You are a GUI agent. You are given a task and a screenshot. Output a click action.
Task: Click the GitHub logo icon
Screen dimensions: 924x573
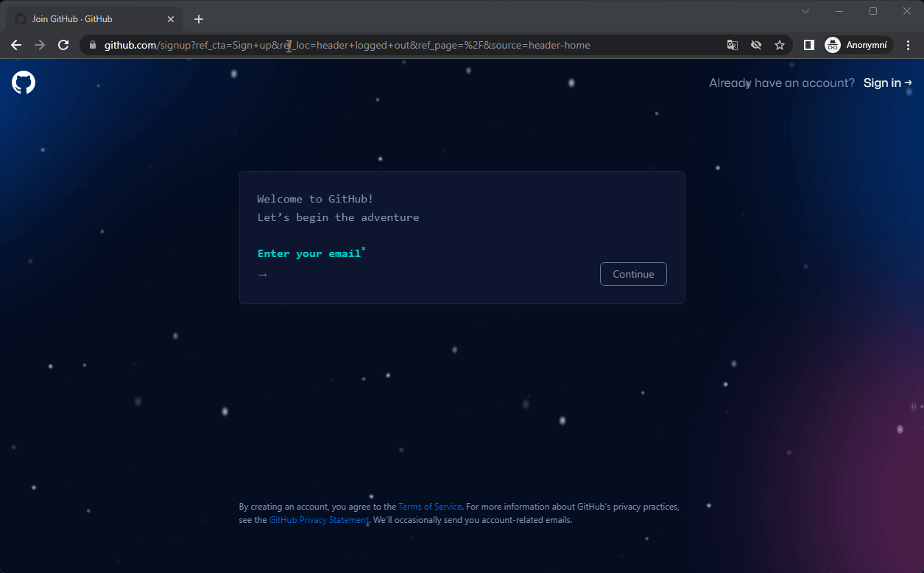click(x=23, y=82)
